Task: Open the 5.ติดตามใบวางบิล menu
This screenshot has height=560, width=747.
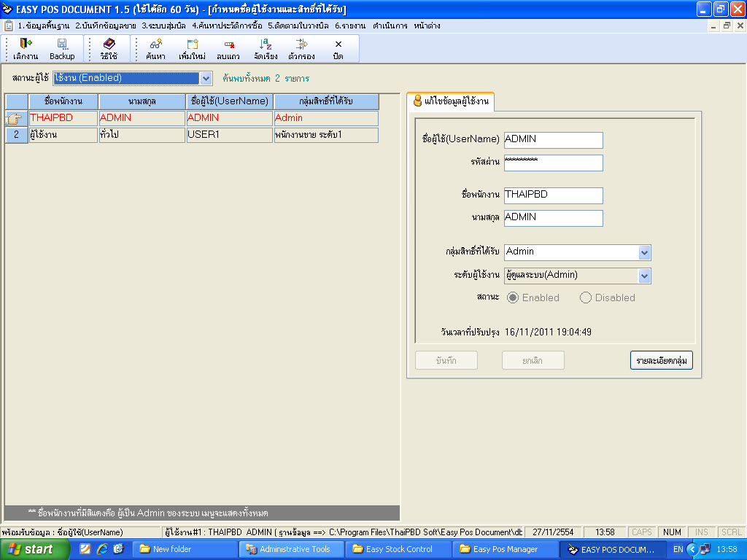Action: [x=298, y=26]
